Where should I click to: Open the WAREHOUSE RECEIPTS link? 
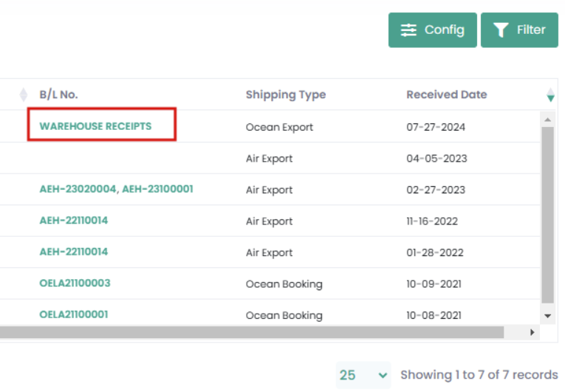pyautogui.click(x=95, y=126)
